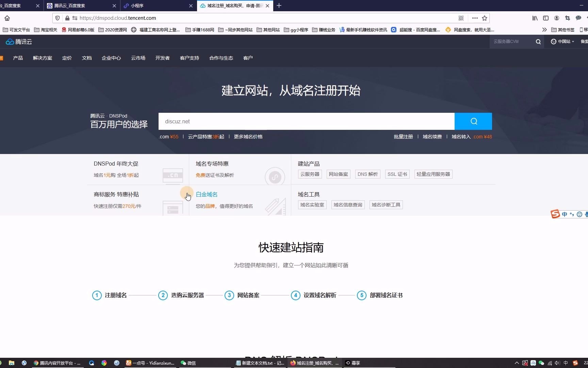Image resolution: width=588 pixels, height=368 pixels.
Task: Open the 云市场 nav item
Action: tap(138, 58)
